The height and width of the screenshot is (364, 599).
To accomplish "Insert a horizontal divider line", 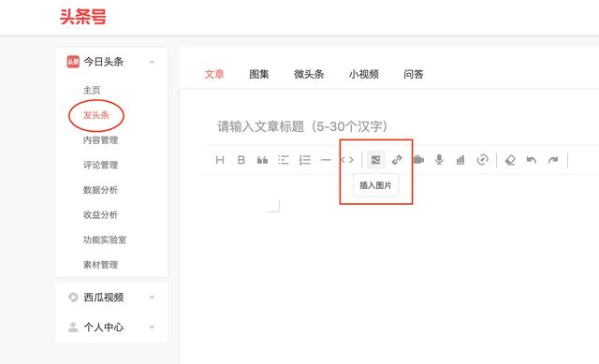I will click(326, 160).
